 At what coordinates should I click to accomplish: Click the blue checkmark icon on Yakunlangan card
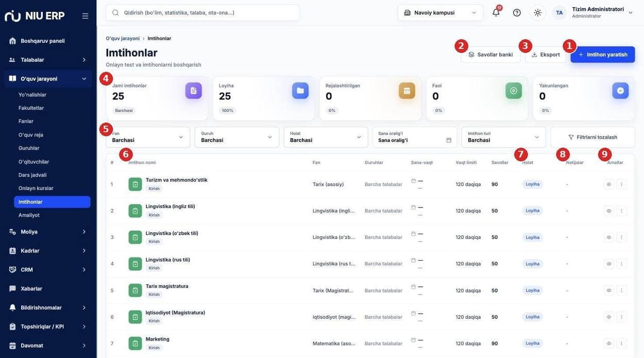620,91
